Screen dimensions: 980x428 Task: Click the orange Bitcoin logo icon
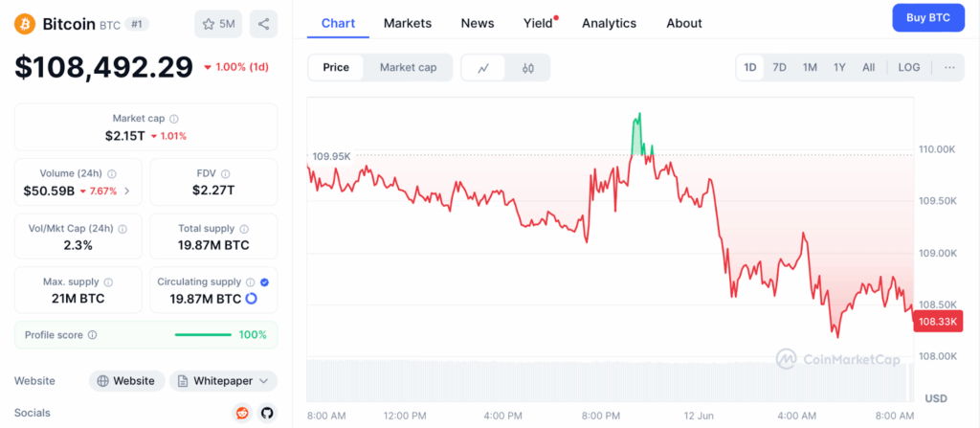coord(25,23)
